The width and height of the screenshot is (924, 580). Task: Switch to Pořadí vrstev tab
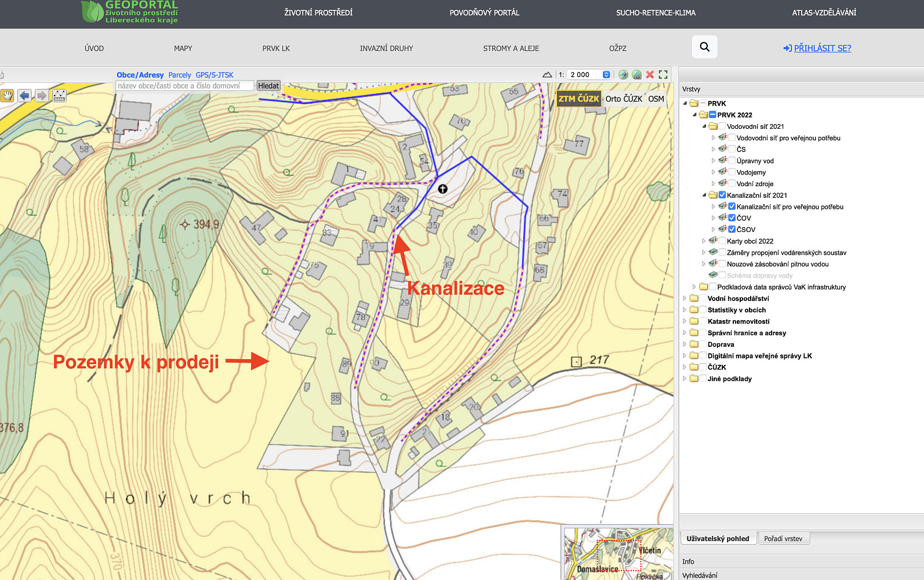pos(783,539)
